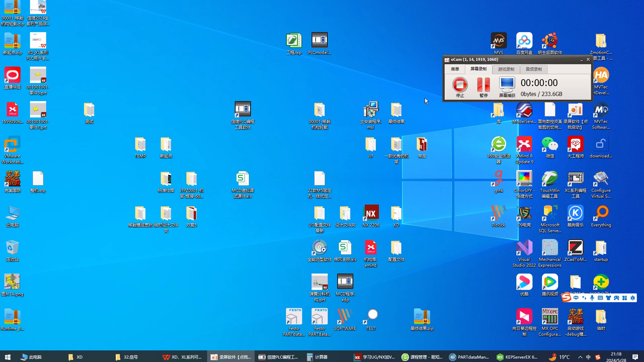Open the 音频录制 tab in oCam

coord(534,69)
